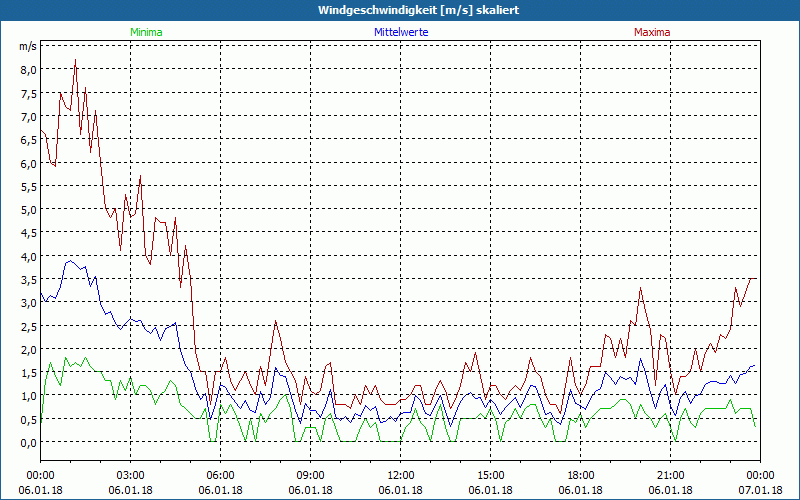800x500 pixels.
Task: Click the 09:00 time axis label
Action: [x=310, y=476]
